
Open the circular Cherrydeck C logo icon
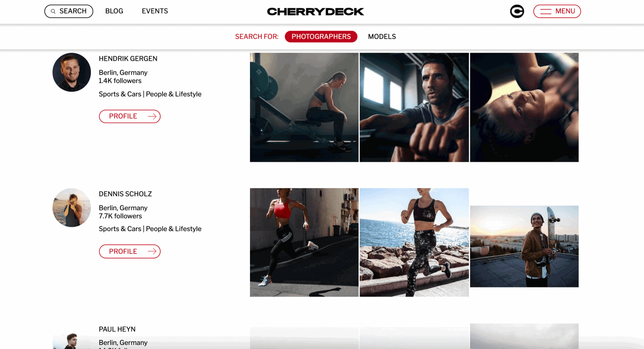click(x=517, y=11)
